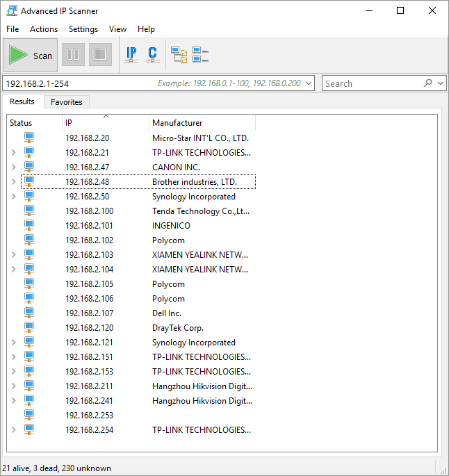
Task: Click the computer icon for 192.168.2.102
Action: tap(29, 240)
